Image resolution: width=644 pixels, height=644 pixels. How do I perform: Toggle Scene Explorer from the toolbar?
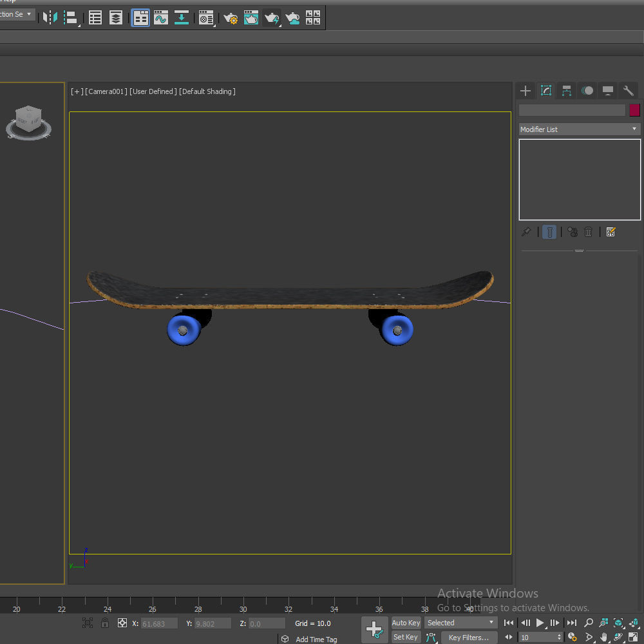click(x=95, y=17)
